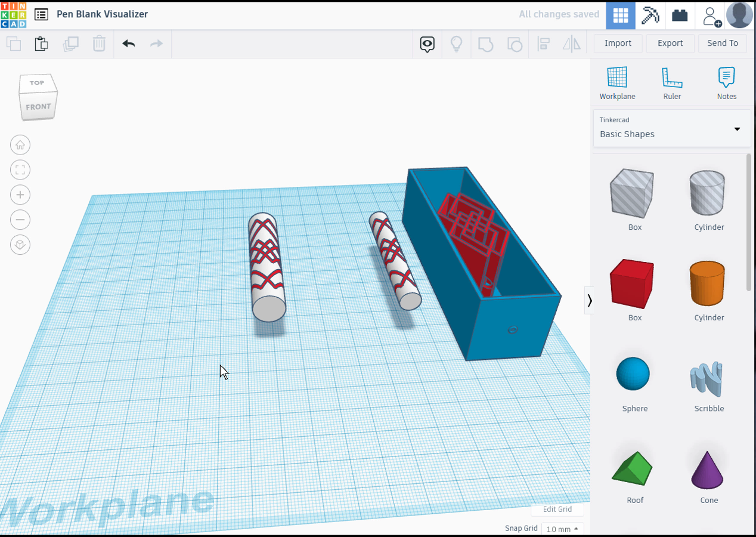
Task: Click the Edit Grid button
Action: [x=557, y=510]
